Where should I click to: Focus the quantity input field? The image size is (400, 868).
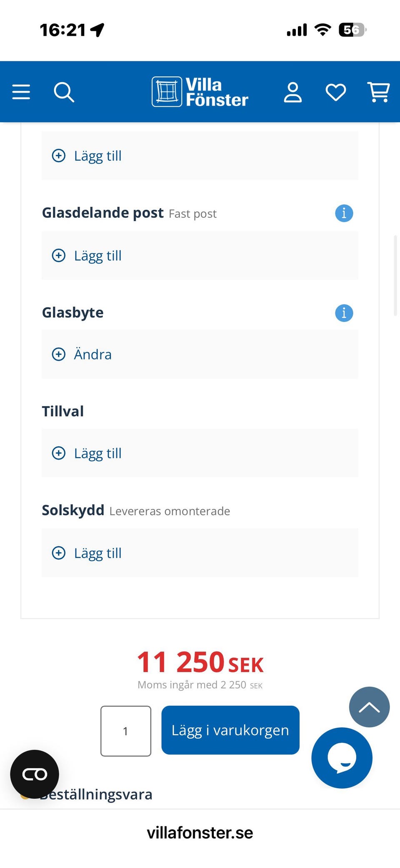[x=126, y=731]
